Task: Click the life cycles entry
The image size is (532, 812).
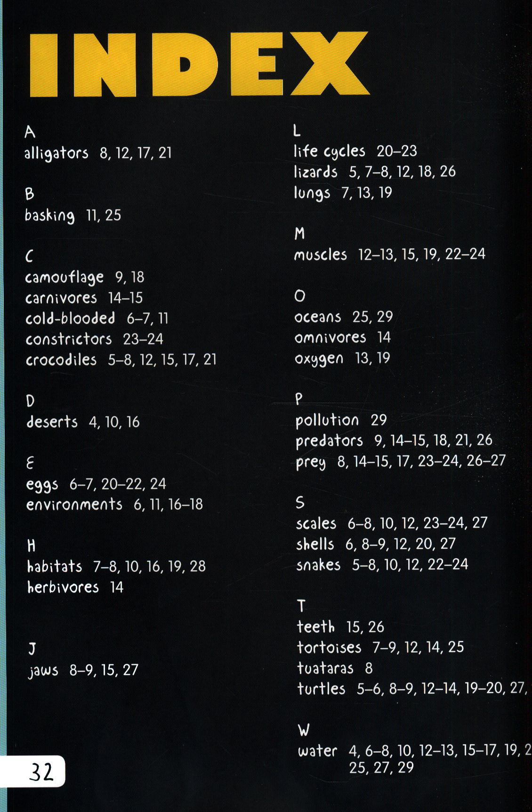Action: (x=355, y=152)
